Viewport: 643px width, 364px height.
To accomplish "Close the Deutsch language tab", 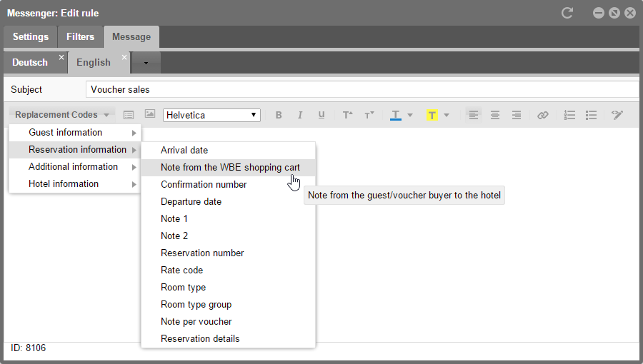I will click(x=61, y=57).
